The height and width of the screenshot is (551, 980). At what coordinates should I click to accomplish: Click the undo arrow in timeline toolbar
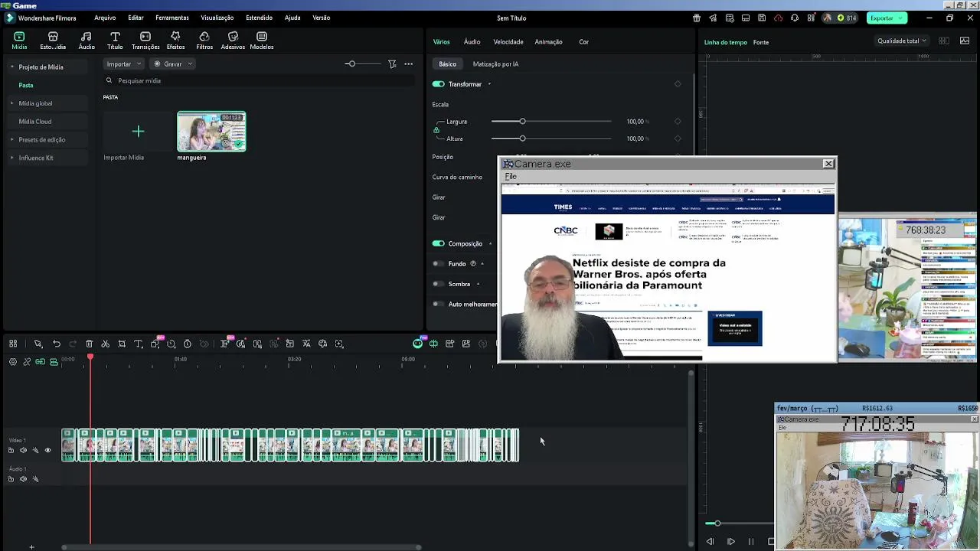click(57, 344)
